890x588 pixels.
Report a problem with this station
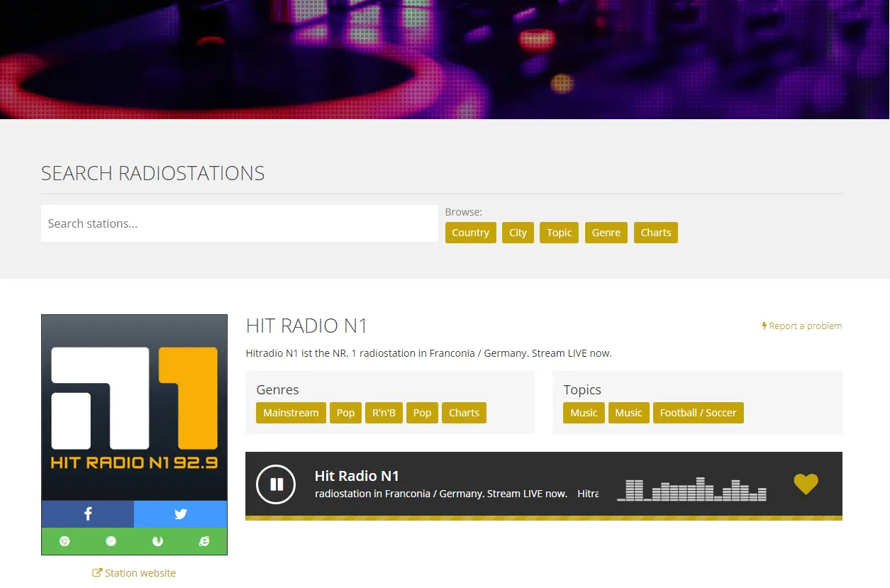click(802, 326)
